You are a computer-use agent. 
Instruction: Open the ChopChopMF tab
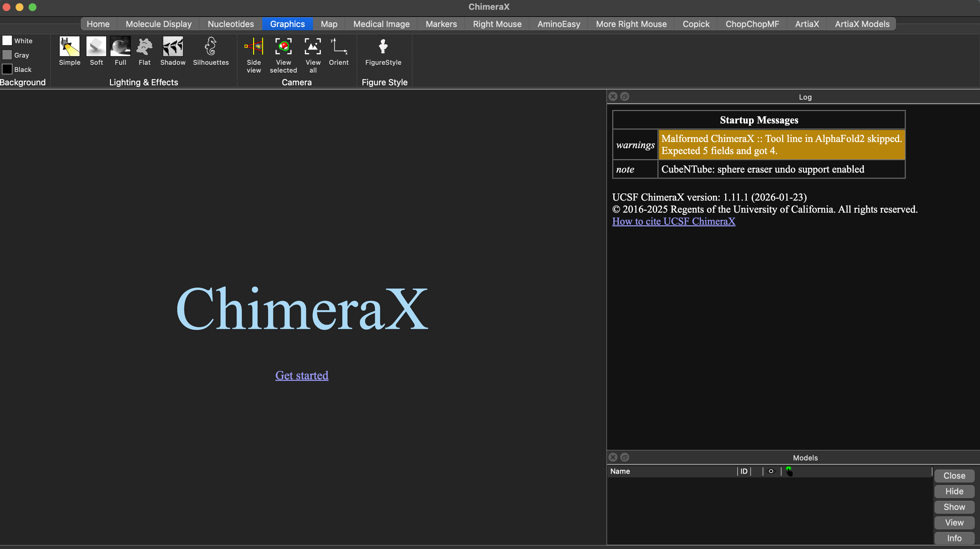[752, 24]
